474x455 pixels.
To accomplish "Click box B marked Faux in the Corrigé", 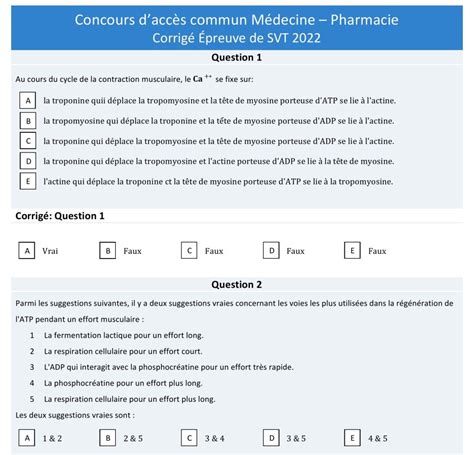I will (x=108, y=251).
